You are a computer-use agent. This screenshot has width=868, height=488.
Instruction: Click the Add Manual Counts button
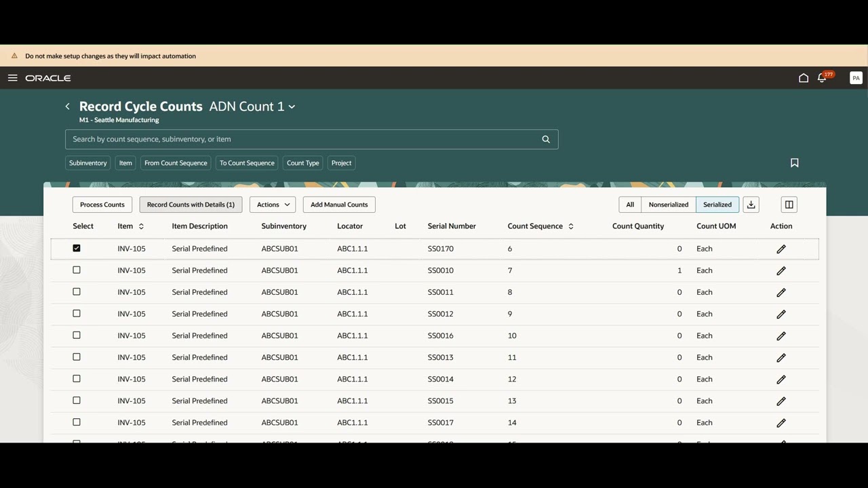(339, 205)
